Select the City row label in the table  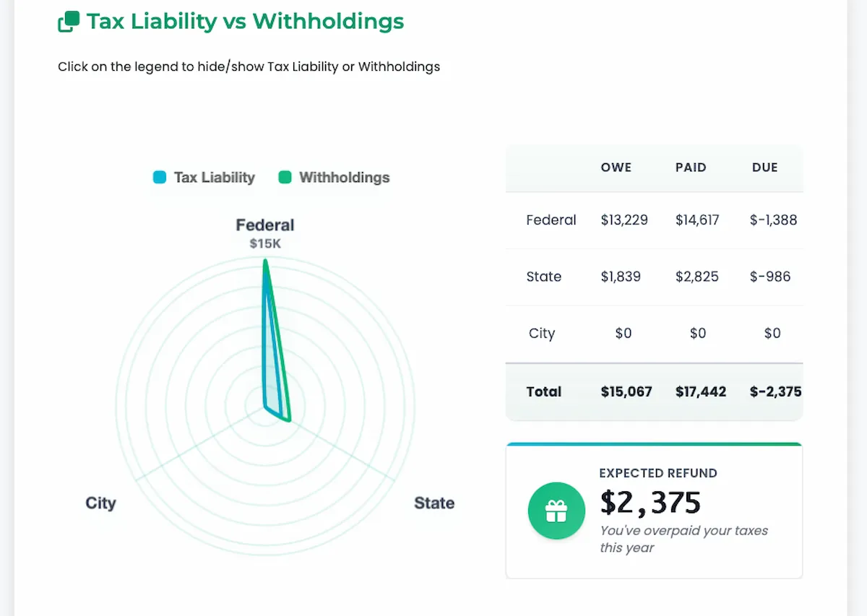coord(542,334)
